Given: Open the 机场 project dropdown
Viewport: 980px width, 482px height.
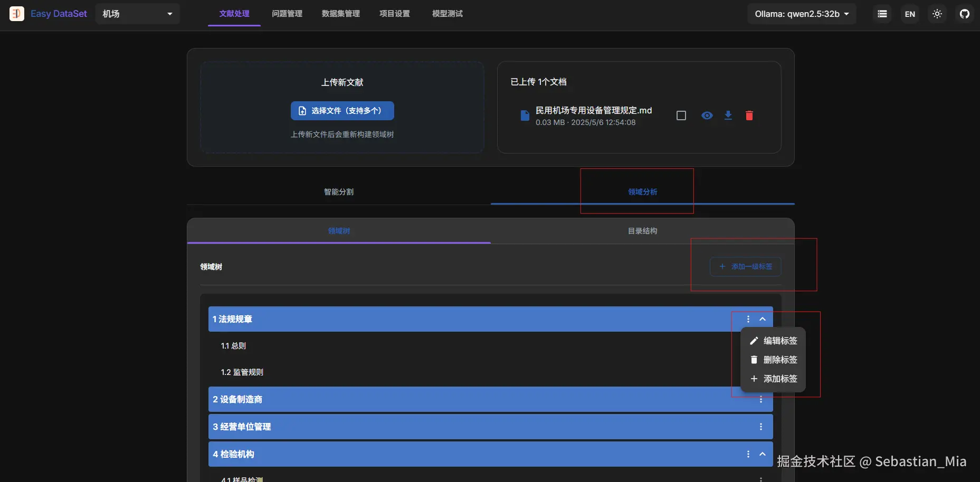Looking at the screenshot, I should click(137, 14).
